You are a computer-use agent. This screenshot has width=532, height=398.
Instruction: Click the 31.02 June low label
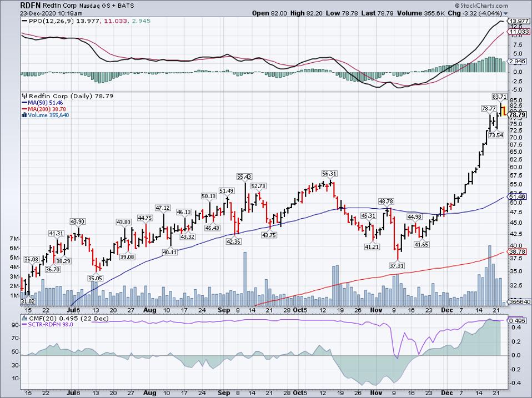pos(28,301)
